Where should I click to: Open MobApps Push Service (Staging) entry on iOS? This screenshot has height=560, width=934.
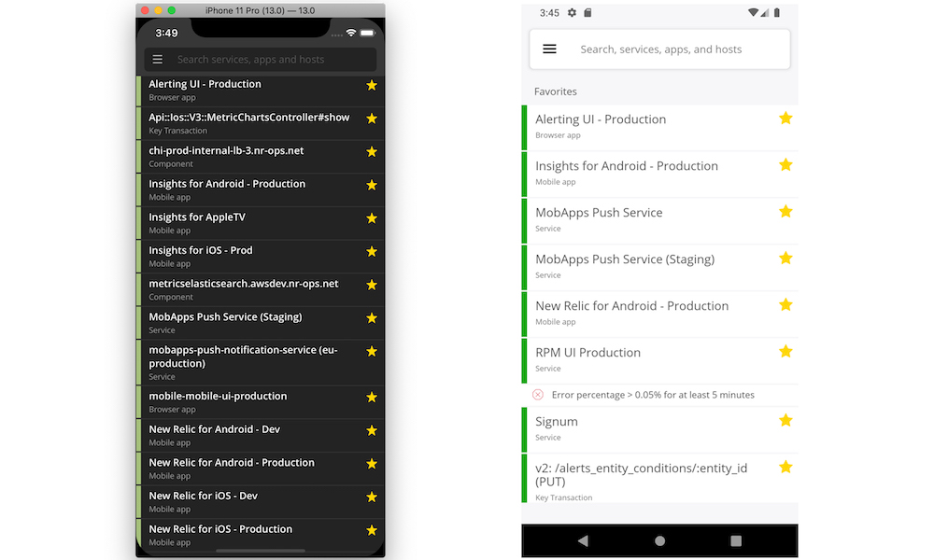[261, 324]
